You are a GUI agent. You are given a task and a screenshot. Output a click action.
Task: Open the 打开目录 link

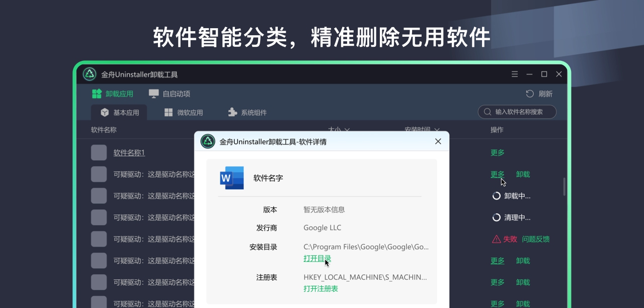317,258
